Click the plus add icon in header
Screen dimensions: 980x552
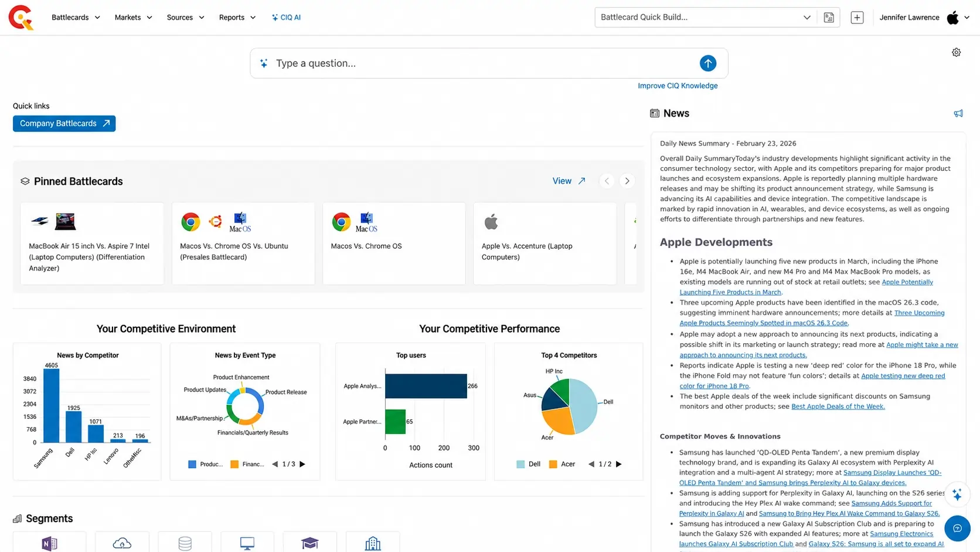(x=857, y=18)
